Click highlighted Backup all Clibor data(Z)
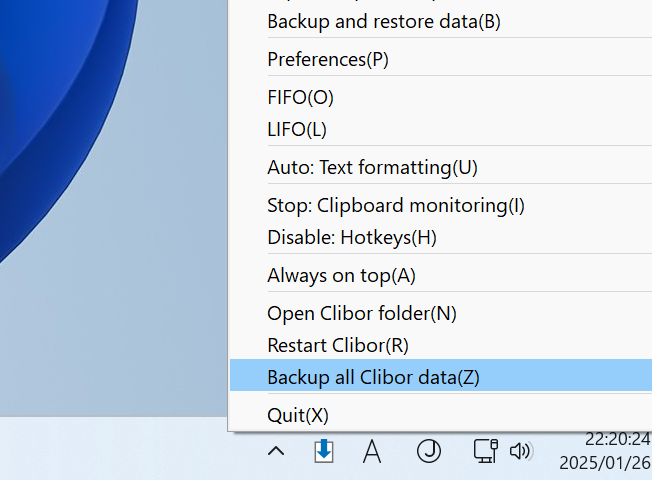The width and height of the screenshot is (652, 480). click(441, 375)
